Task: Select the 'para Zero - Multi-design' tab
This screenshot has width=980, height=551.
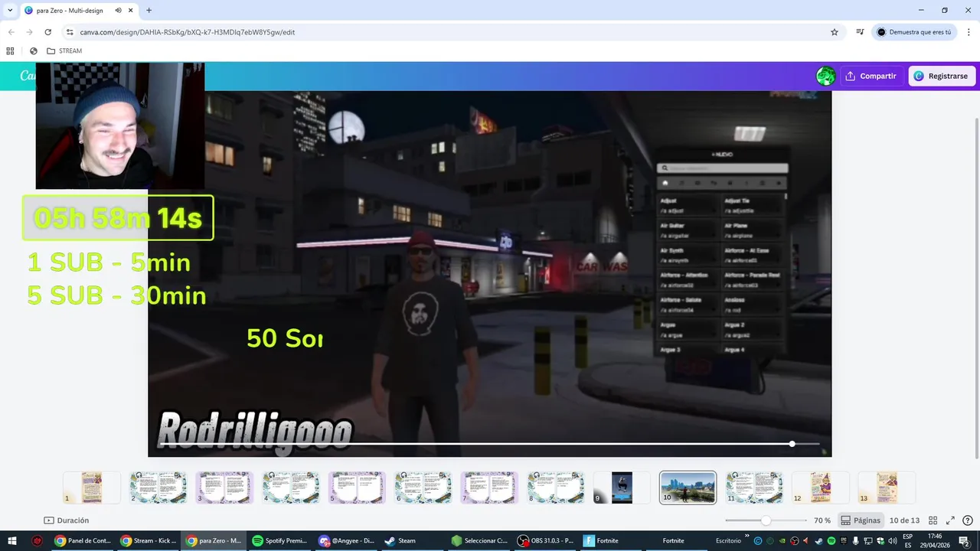Action: coord(79,11)
